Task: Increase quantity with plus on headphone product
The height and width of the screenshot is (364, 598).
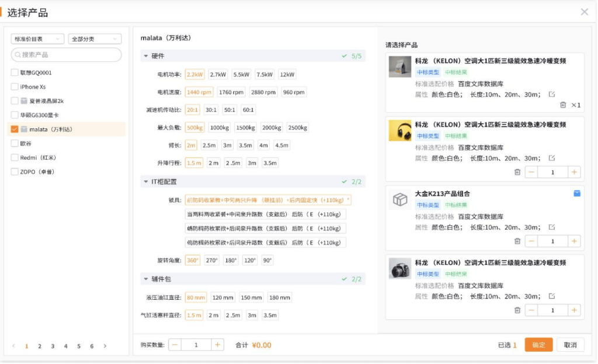Action: [574, 172]
